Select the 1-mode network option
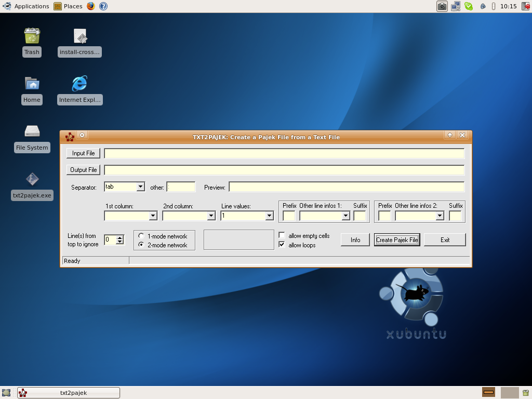The height and width of the screenshot is (399, 532). (x=140, y=235)
